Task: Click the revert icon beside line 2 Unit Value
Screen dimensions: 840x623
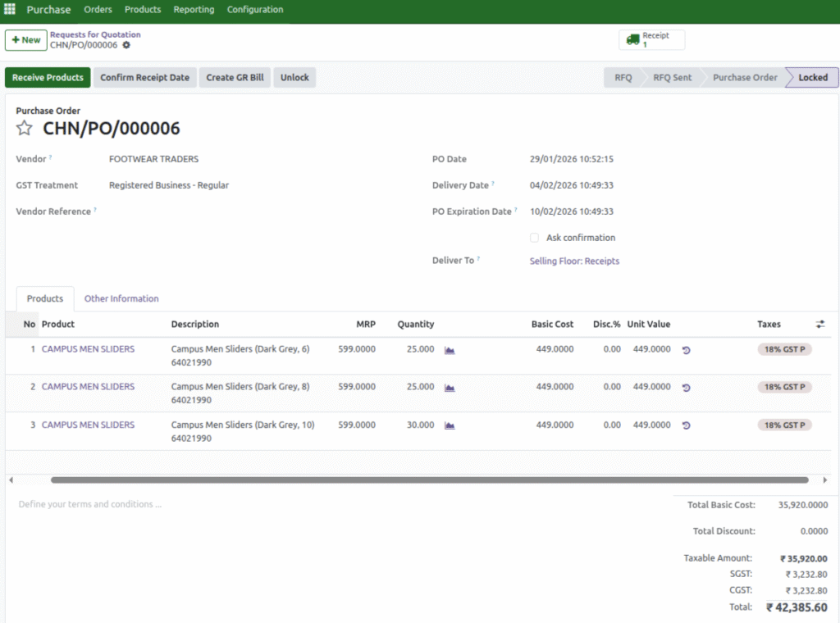Action: click(687, 388)
